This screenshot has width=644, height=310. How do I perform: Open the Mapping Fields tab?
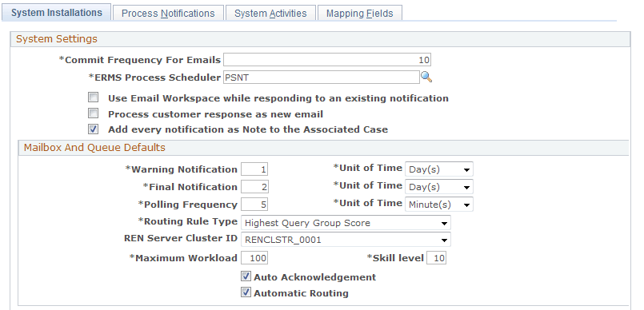coord(359,13)
